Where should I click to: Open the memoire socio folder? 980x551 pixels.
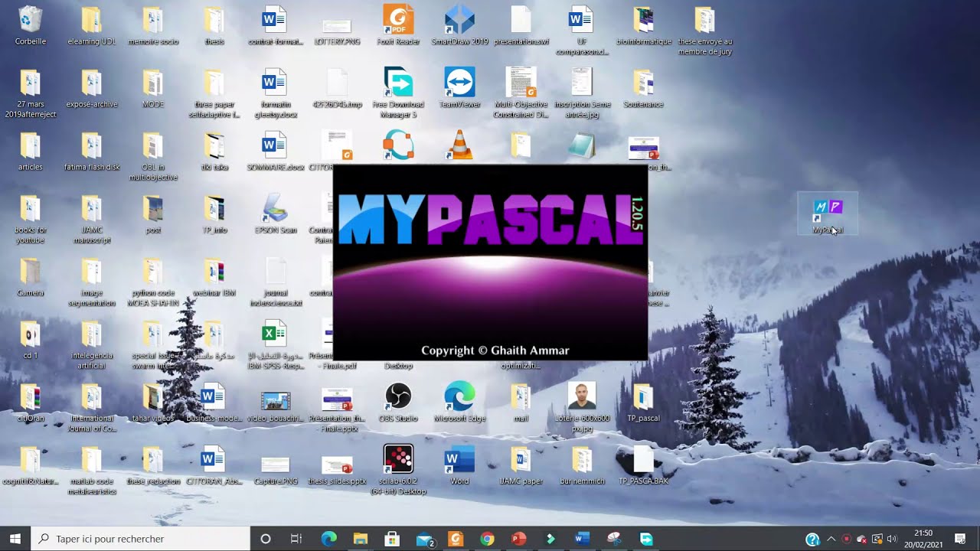153,25
